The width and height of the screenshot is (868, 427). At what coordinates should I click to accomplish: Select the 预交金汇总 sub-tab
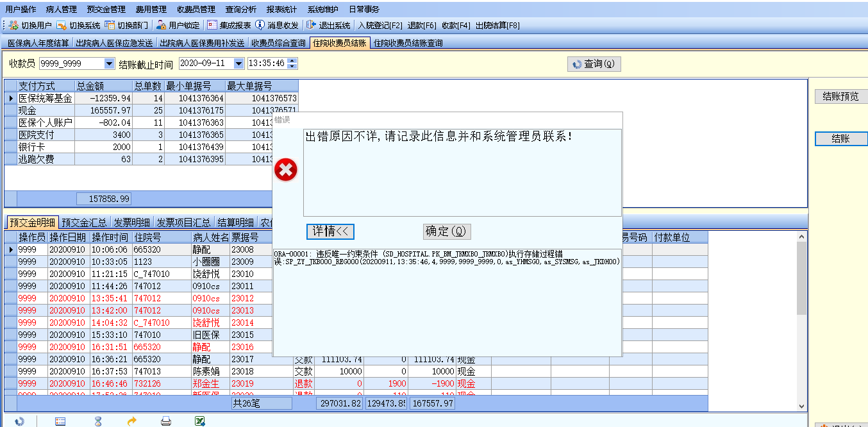point(85,222)
